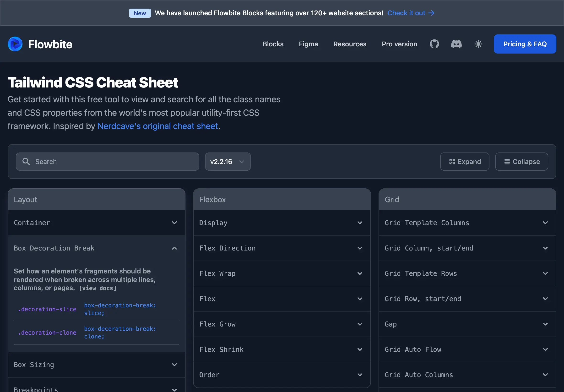Click the arrow next to Check it out
This screenshot has height=392, width=564.
point(431,13)
